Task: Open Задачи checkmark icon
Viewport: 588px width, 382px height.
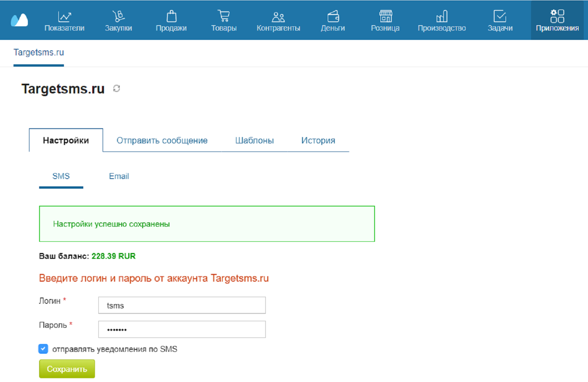Action: point(500,16)
